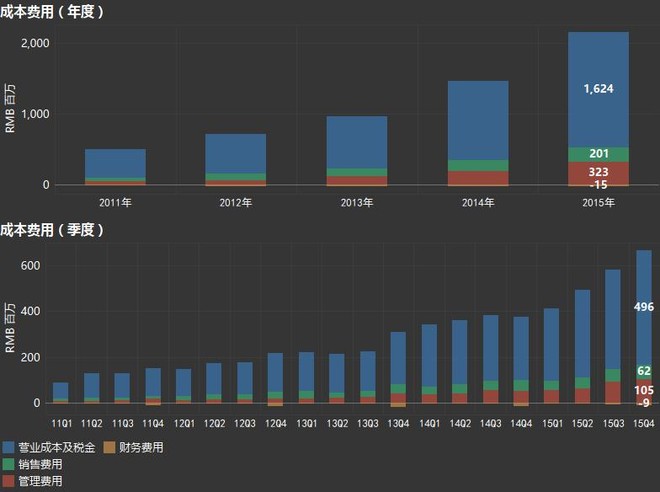Screen dimensions: 660x492
Task: Select the 15Q1 quarterly bar
Action: pos(551,356)
